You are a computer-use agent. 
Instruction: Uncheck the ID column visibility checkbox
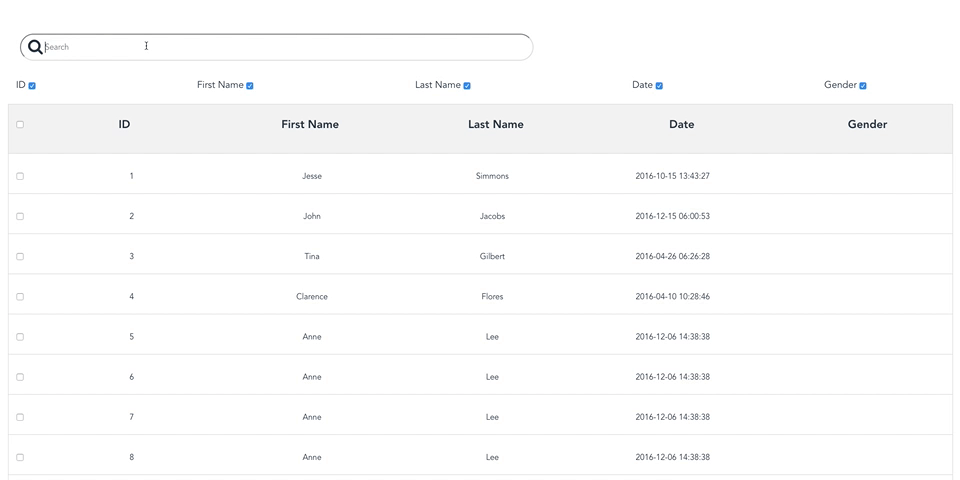tap(32, 86)
